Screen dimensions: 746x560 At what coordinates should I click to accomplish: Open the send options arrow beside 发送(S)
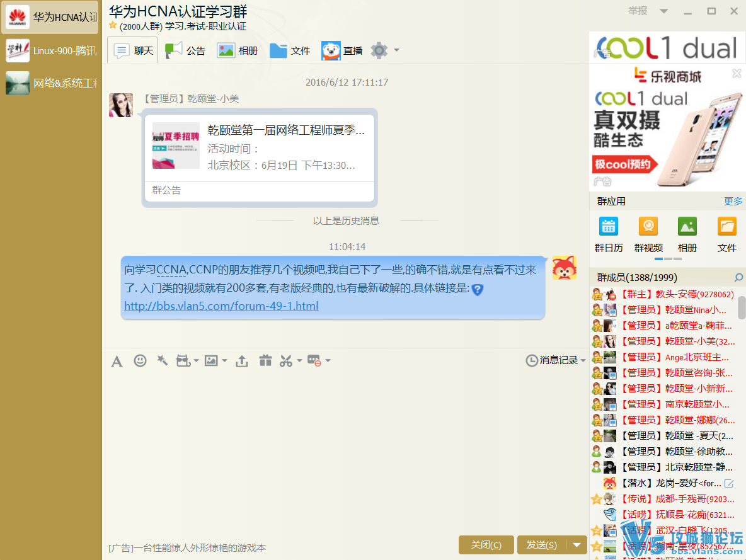pos(577,545)
